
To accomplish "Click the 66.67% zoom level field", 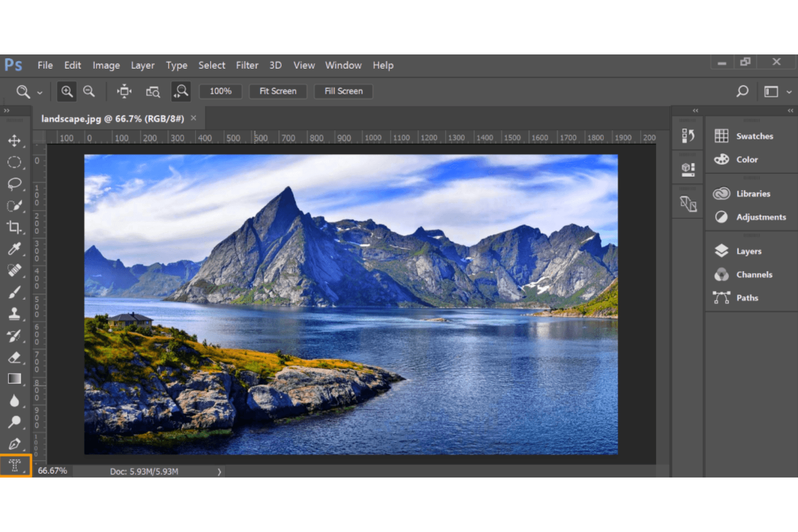I will [x=52, y=471].
